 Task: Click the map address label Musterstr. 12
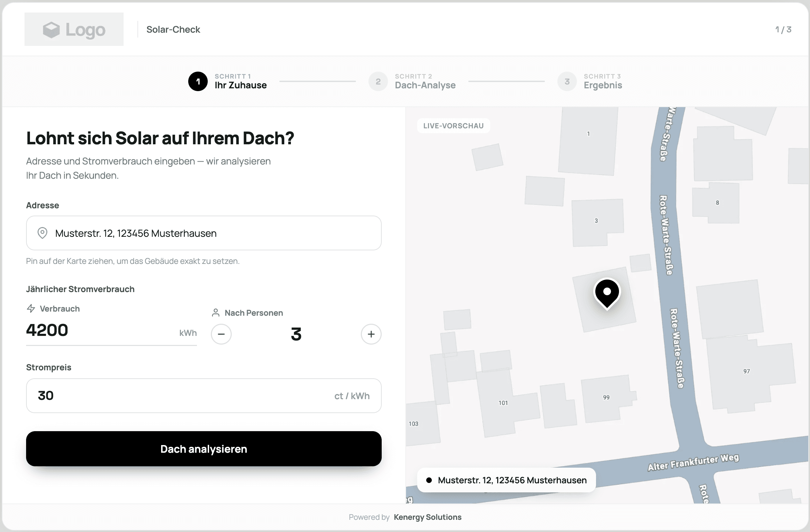point(507,480)
